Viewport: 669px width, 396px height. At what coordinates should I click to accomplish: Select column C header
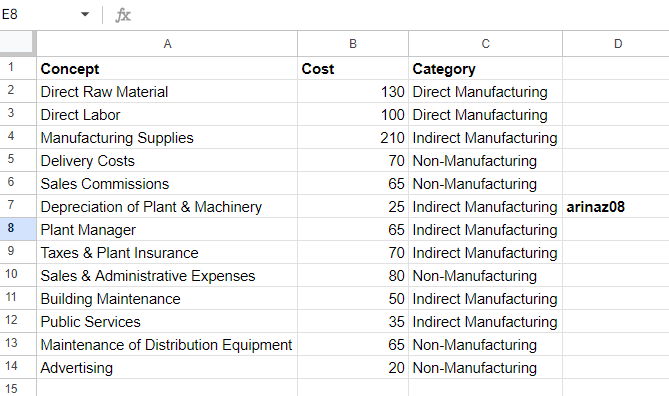click(x=486, y=44)
